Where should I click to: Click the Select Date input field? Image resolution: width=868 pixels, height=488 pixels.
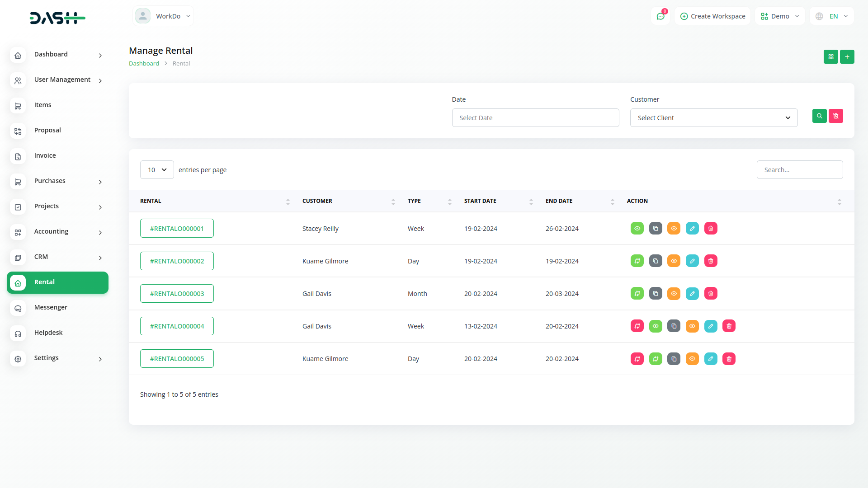(535, 118)
